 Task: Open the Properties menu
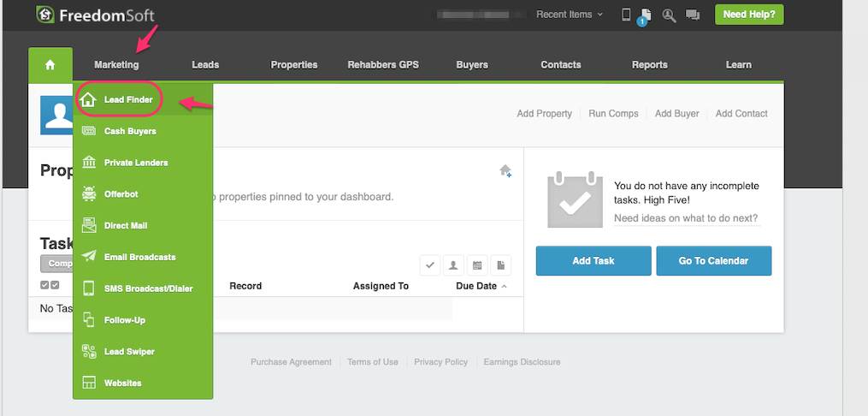(x=294, y=65)
